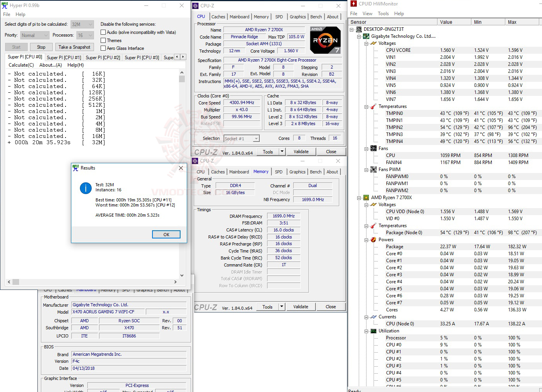Click the Core Speed value 4300.94 MHz

click(242, 102)
